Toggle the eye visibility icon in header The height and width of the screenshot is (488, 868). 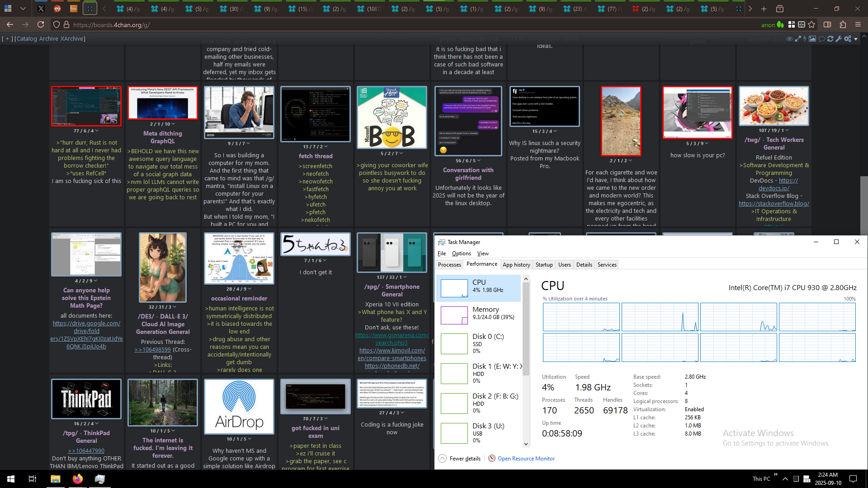pos(789,39)
